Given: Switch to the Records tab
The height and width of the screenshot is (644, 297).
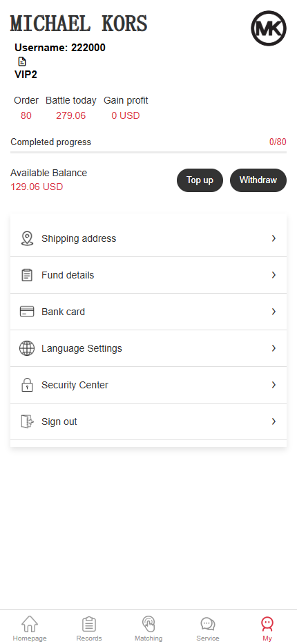Looking at the screenshot, I should tap(89, 629).
